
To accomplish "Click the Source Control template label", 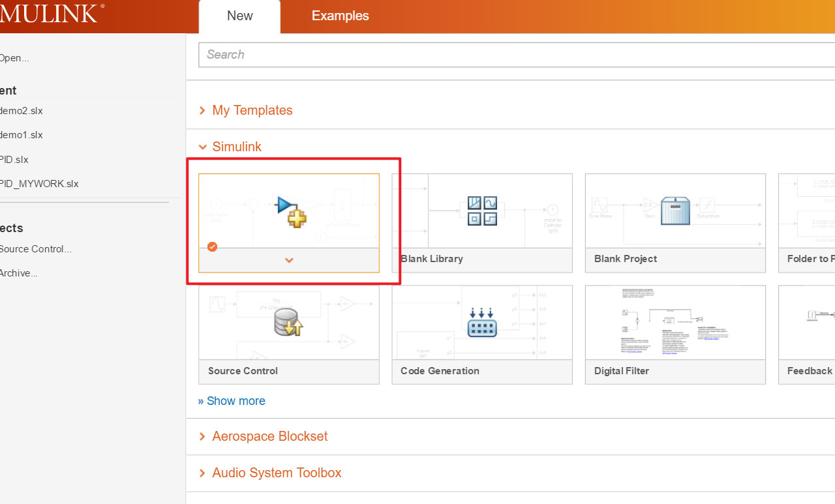I will pyautogui.click(x=243, y=371).
